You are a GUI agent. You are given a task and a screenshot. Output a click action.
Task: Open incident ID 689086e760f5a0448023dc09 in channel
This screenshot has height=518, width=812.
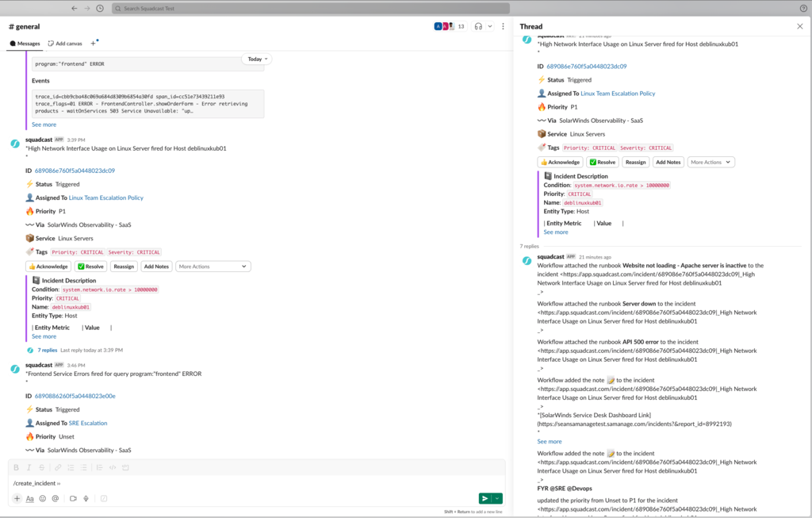pyautogui.click(x=75, y=171)
